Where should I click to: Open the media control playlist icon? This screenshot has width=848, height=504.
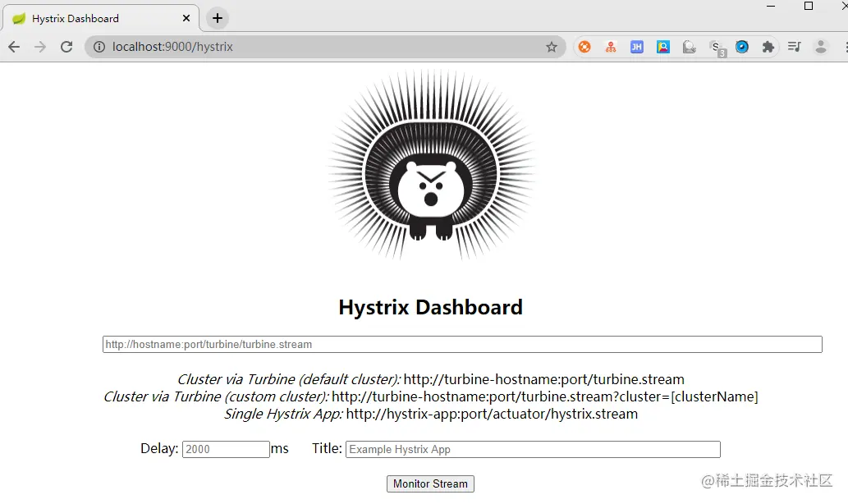(x=794, y=47)
